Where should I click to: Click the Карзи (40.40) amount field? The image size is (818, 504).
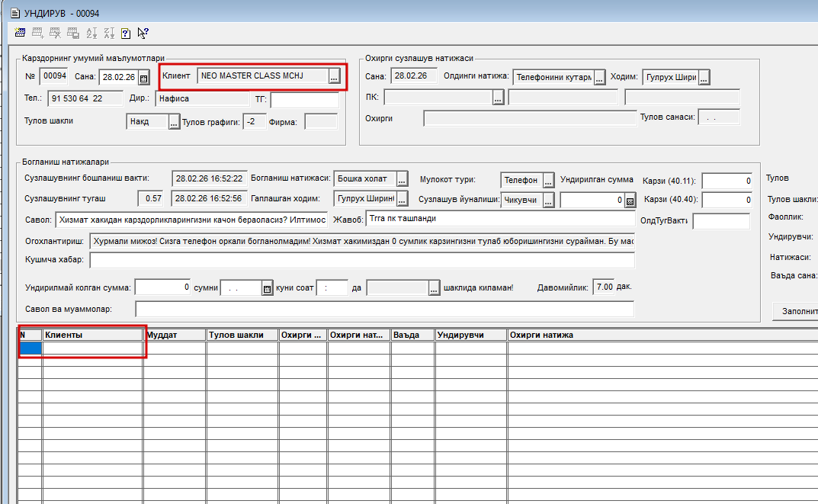727,200
